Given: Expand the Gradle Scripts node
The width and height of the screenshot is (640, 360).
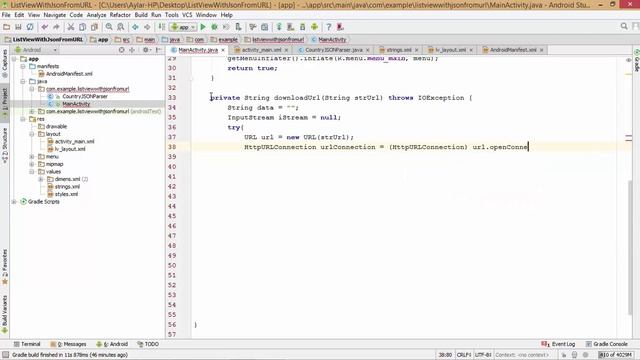Looking at the screenshot, I should tap(14, 202).
